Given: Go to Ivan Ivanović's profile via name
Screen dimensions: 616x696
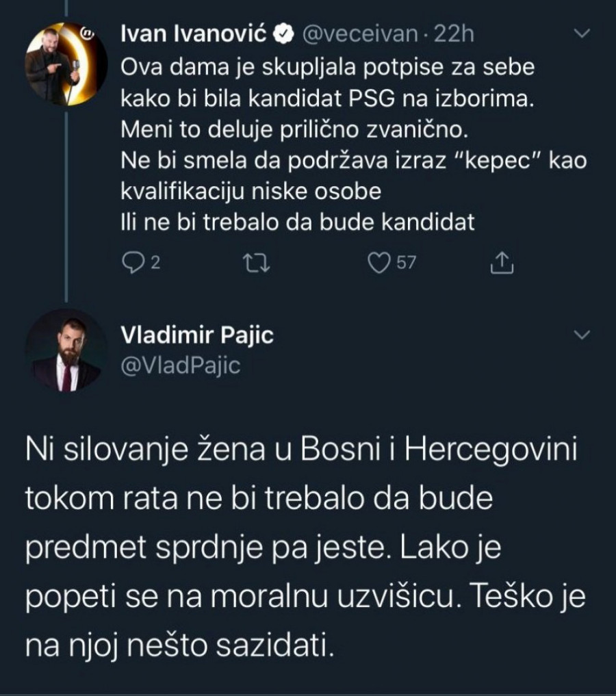Looking at the screenshot, I should 194,34.
